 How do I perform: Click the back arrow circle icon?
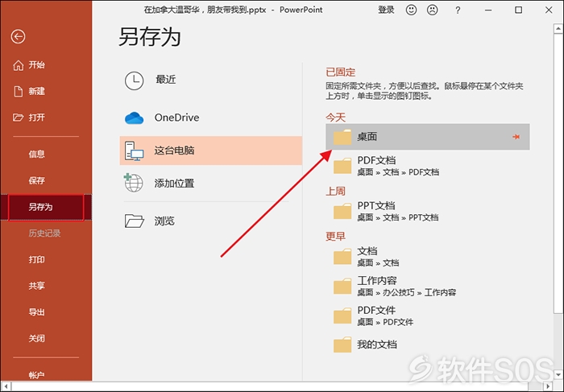pos(18,36)
